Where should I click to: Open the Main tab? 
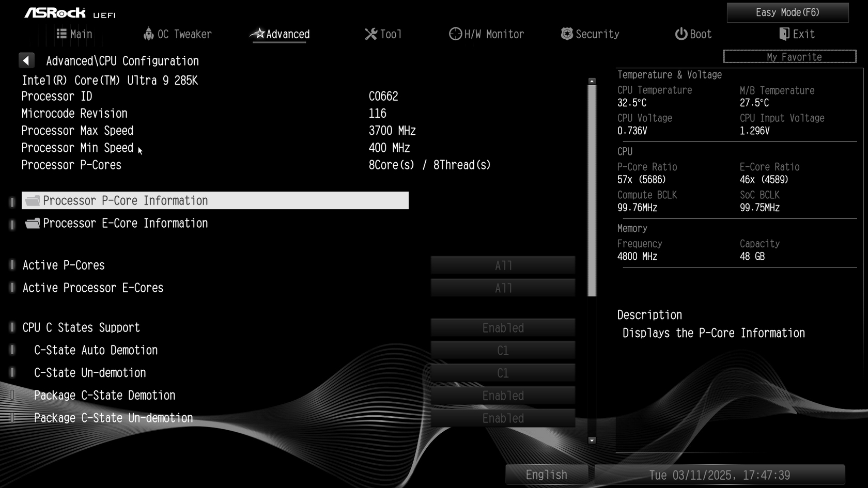pyautogui.click(x=74, y=34)
